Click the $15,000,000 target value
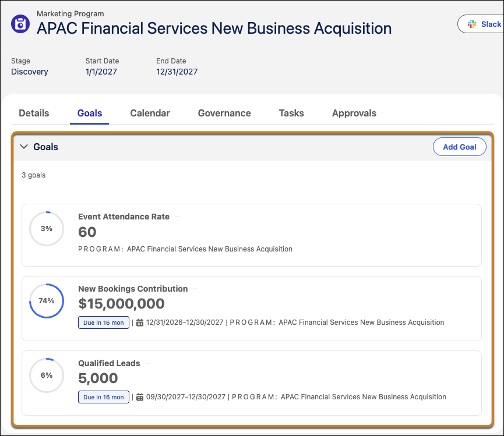 121,303
